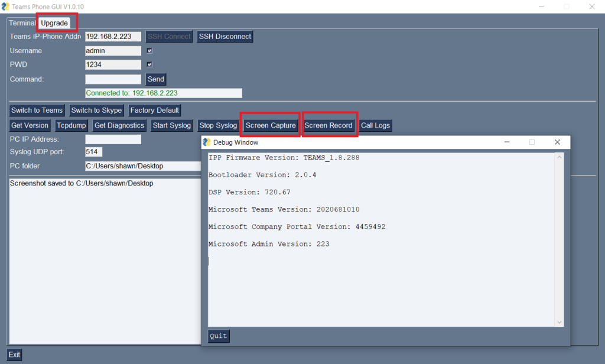Click the Debug Window scrollbar down arrow

click(x=560, y=322)
